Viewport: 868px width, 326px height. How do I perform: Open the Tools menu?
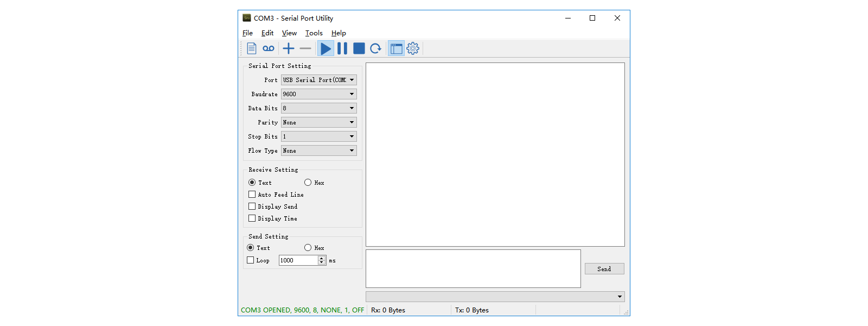[314, 33]
